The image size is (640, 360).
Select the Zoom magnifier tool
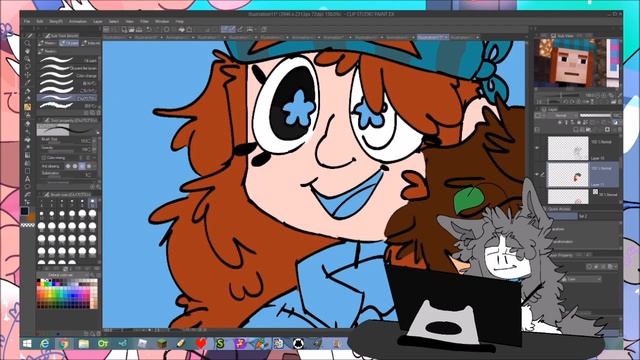27,43
